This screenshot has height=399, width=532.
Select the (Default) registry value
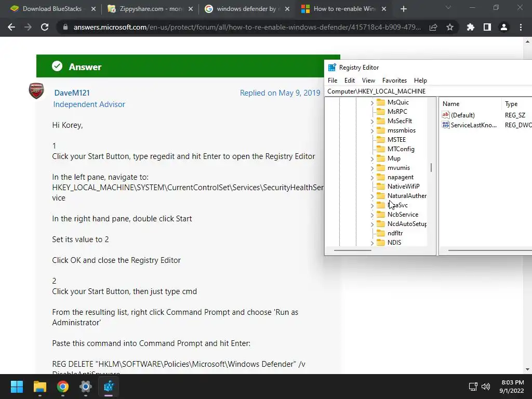[462, 115]
